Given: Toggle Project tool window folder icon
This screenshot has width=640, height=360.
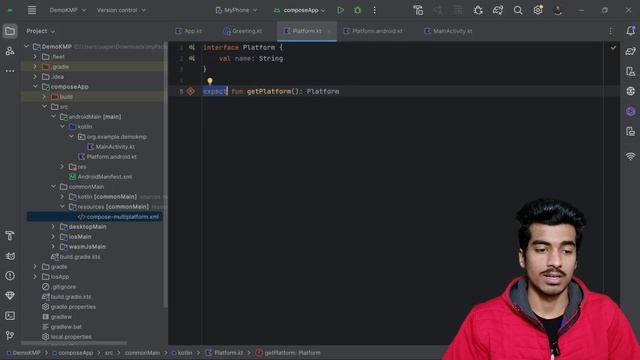Looking at the screenshot, I should coord(10,31).
